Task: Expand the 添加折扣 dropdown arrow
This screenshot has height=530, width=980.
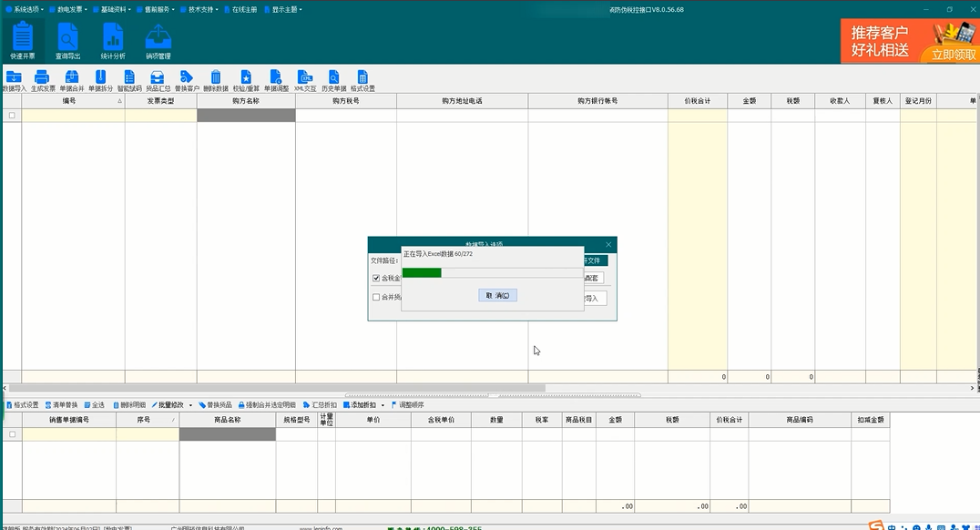Action: pos(383,405)
